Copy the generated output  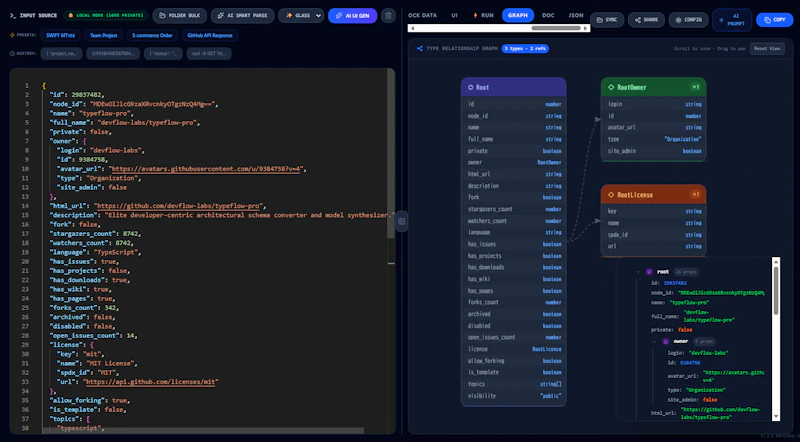click(x=774, y=20)
